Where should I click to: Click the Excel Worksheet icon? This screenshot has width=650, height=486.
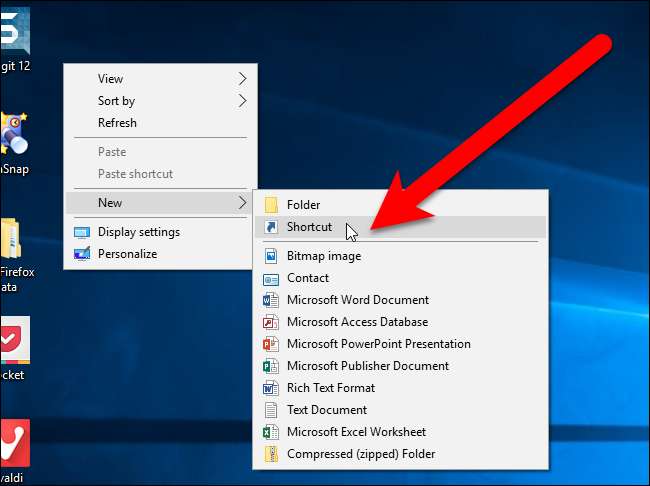point(270,432)
